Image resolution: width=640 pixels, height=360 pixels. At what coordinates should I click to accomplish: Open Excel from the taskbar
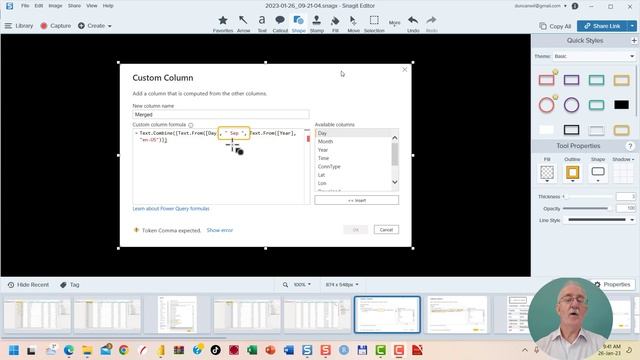pos(252,350)
